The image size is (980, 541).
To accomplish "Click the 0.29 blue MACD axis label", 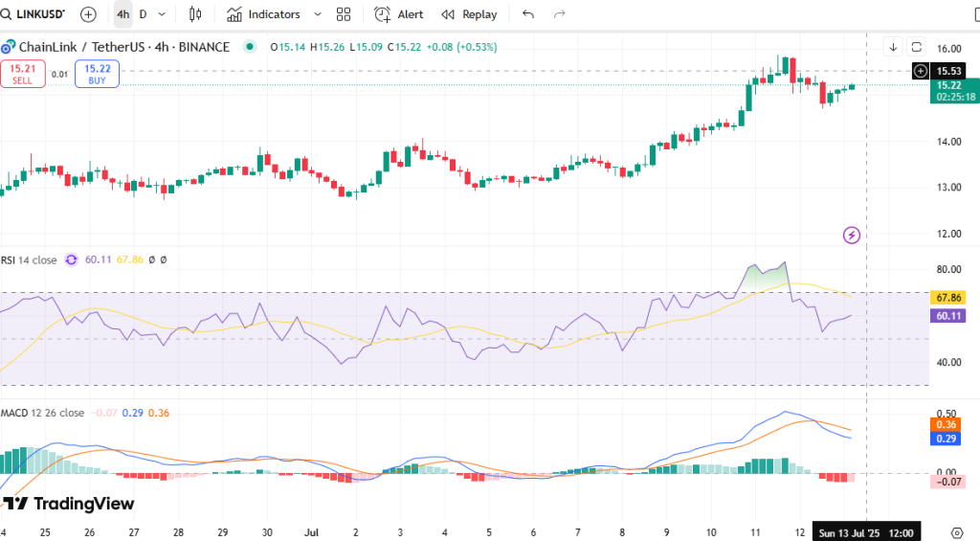I will (945, 439).
